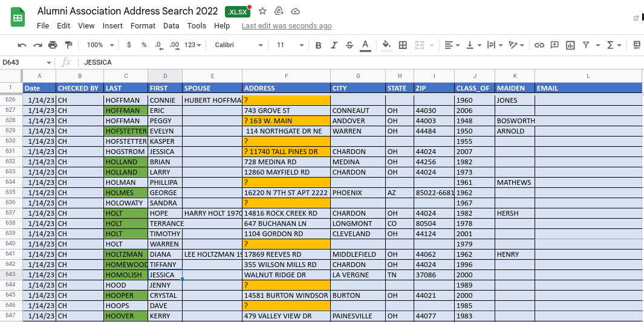Open the Format menu
This screenshot has height=322, width=644.
143,26
